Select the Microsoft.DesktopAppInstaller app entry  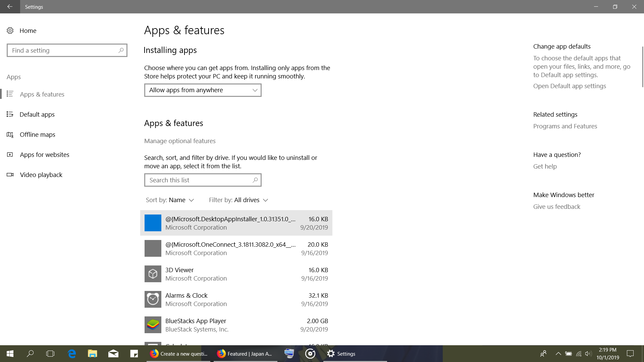(236, 223)
